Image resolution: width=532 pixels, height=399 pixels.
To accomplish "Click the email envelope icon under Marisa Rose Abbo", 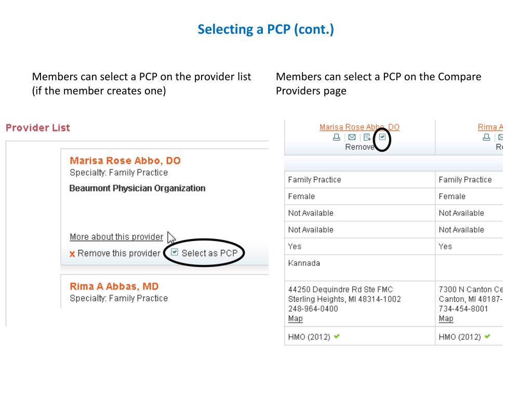I will click(x=352, y=137).
